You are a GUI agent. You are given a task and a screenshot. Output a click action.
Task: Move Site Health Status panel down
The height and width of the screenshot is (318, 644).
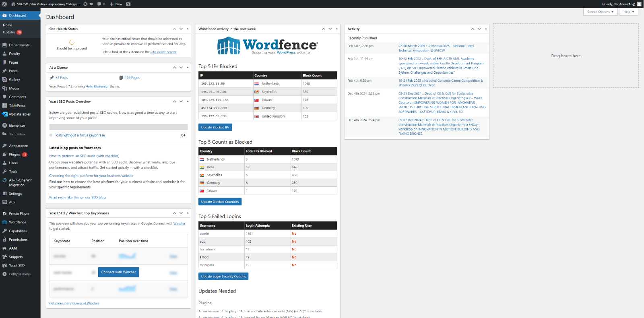click(181, 29)
